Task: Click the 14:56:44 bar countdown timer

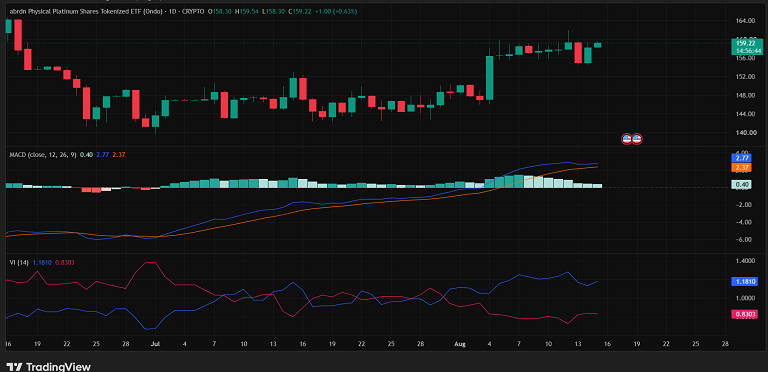Action: (747, 50)
